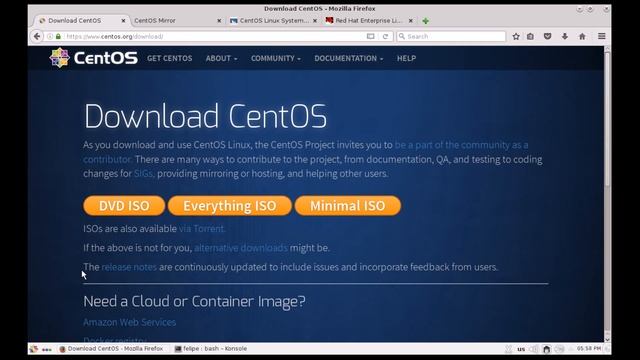Viewport: 640px width, 360px height.
Task: Open the taskbar clock showing 05:58 PM
Action: click(x=589, y=348)
